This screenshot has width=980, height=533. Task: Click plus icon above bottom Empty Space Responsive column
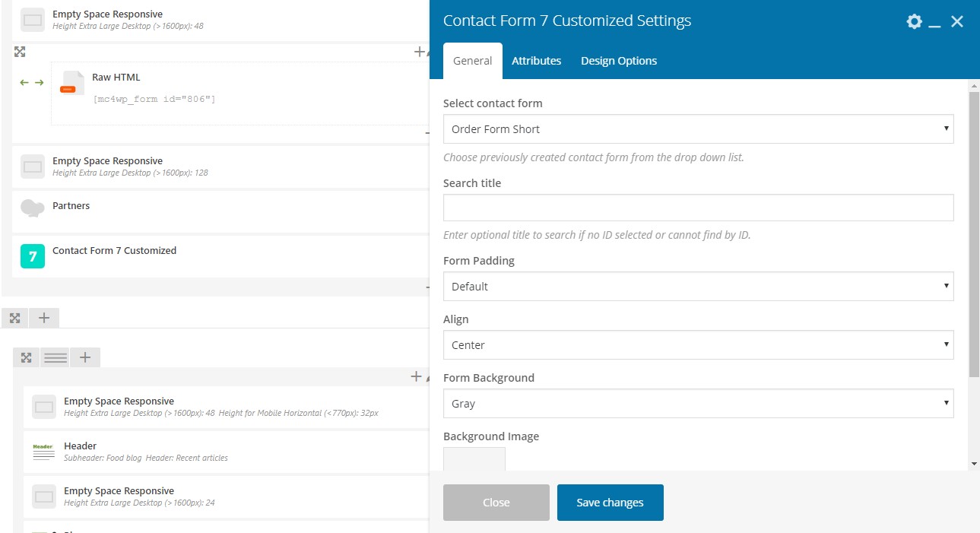pos(416,376)
